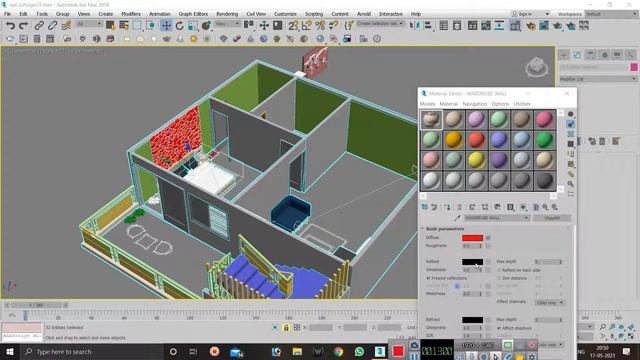Open the selection filter 'All' dropdown
Screen dimensions: 640x360
(89, 24)
